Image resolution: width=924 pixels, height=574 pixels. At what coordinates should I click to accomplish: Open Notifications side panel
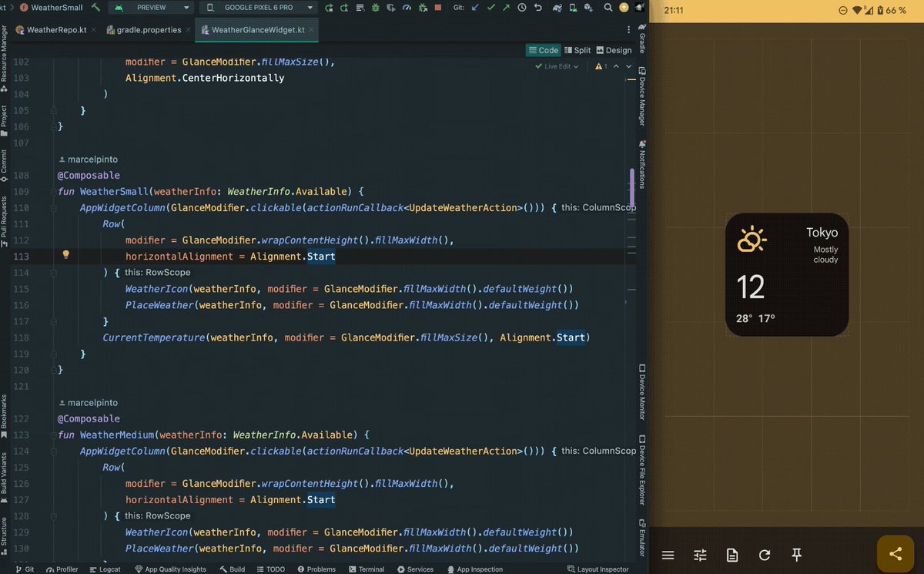coord(642,164)
